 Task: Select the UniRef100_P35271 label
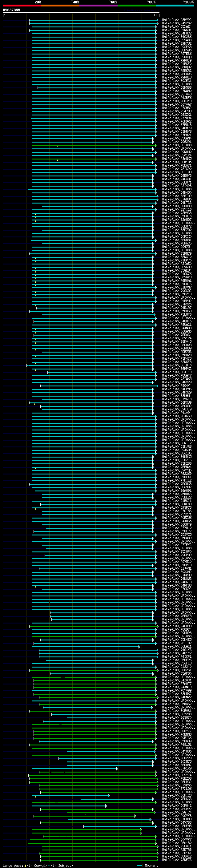coord(176,514)
